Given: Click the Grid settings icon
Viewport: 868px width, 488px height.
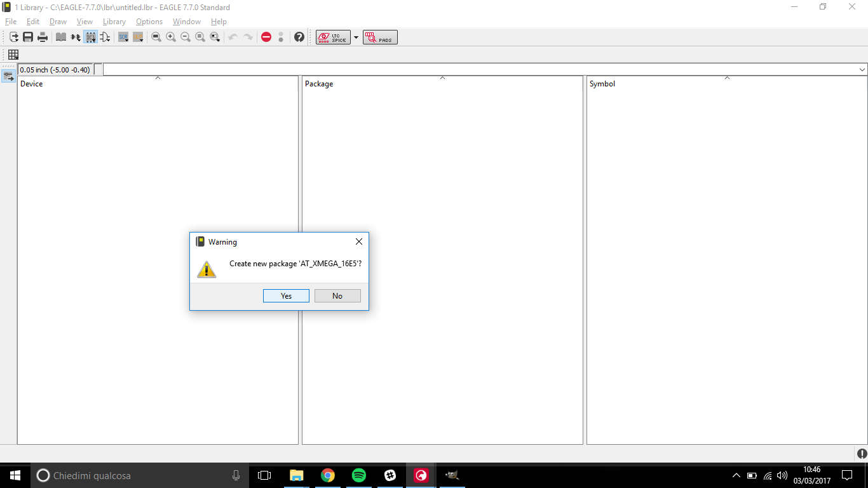Looking at the screenshot, I should pos(13,55).
